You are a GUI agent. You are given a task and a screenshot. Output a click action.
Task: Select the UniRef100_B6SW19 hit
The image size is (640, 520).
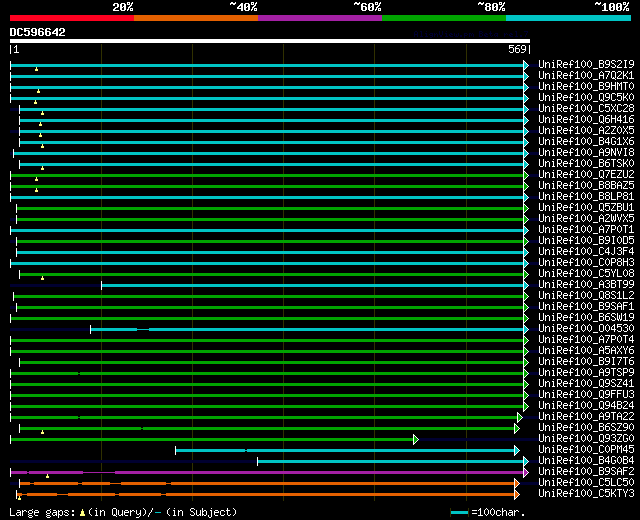click(x=586, y=318)
